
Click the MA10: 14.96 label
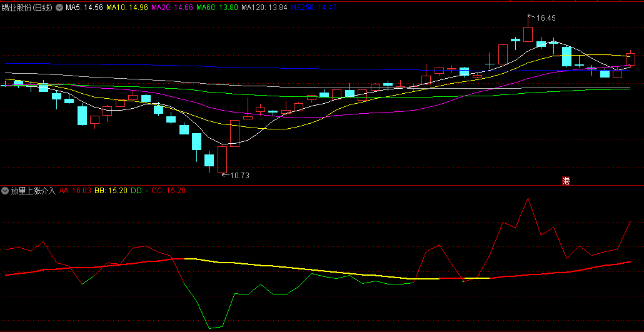[x=128, y=8]
